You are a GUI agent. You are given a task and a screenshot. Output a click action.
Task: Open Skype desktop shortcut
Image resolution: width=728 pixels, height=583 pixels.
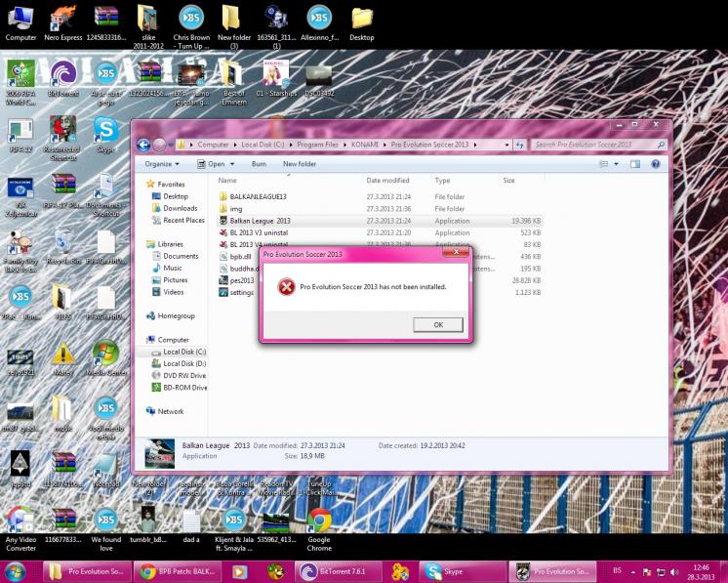click(105, 135)
